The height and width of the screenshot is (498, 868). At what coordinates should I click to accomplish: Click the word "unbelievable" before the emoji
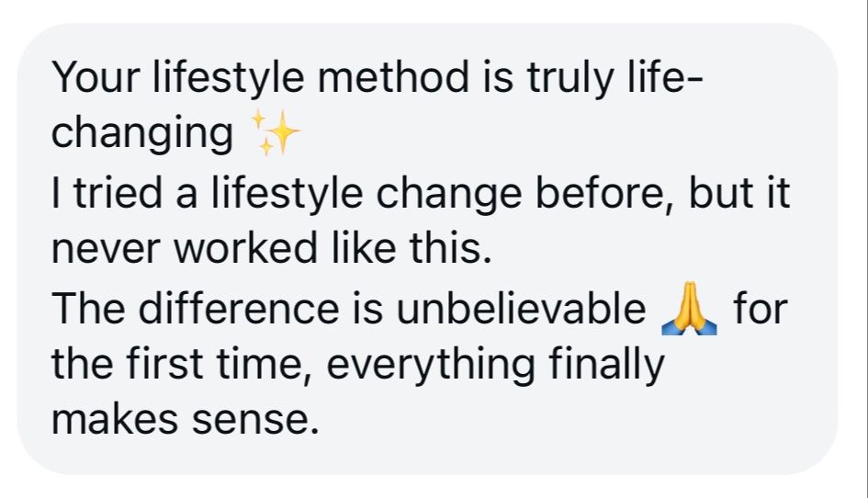click(x=521, y=308)
